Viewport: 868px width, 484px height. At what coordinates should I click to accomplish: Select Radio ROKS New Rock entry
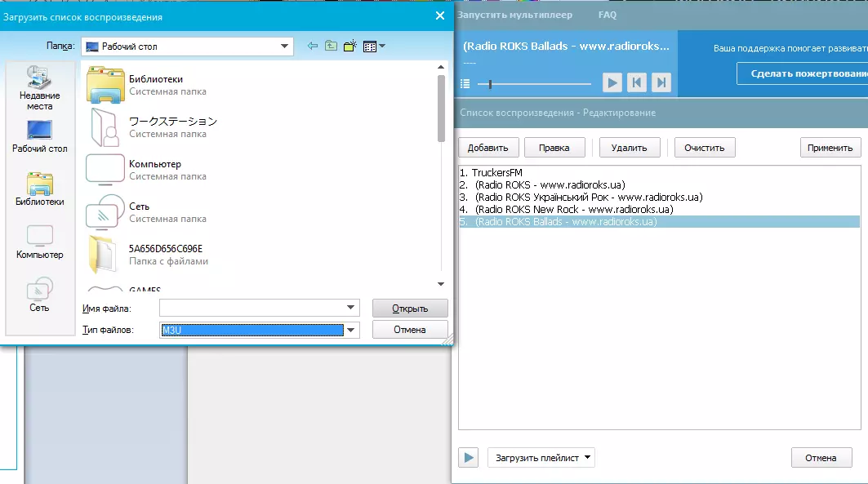(659, 209)
